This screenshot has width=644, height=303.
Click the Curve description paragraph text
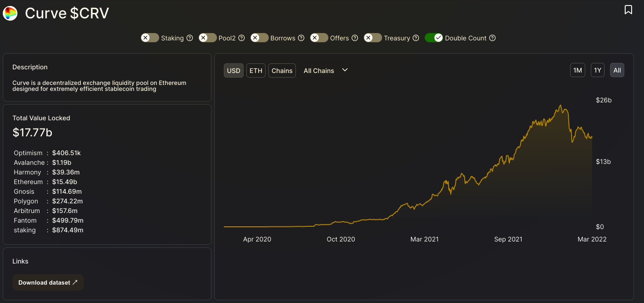pyautogui.click(x=100, y=86)
